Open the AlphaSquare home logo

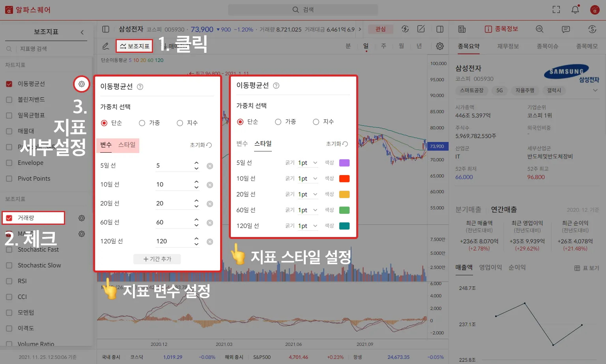(28, 10)
